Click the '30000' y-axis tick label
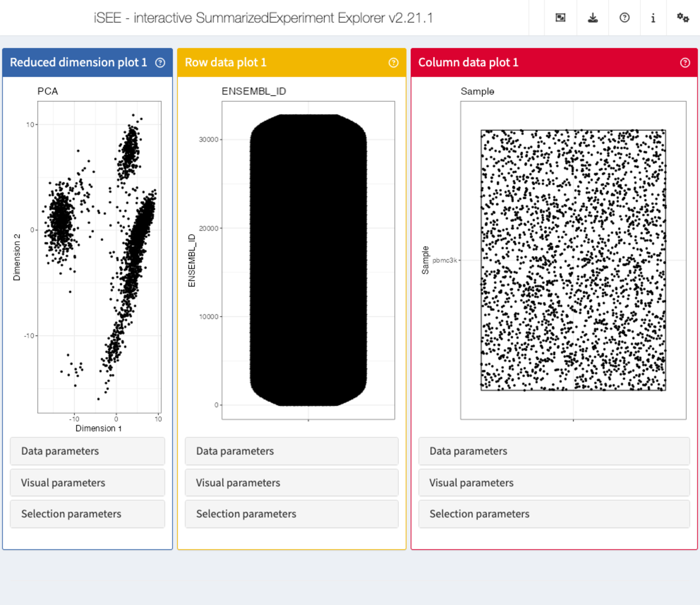Viewport: 700px width, 605px height. tap(209, 139)
